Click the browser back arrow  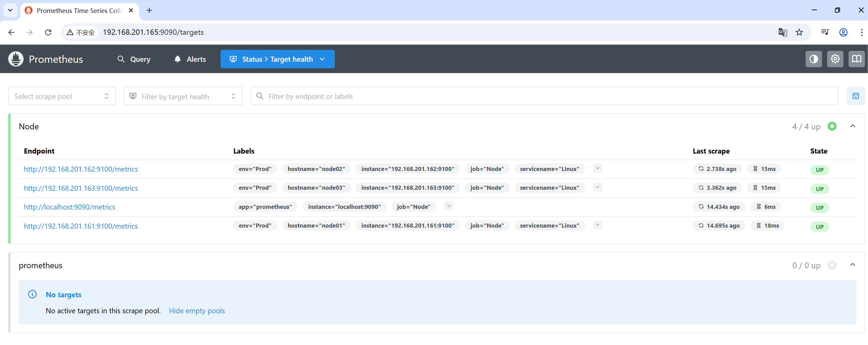click(x=11, y=32)
